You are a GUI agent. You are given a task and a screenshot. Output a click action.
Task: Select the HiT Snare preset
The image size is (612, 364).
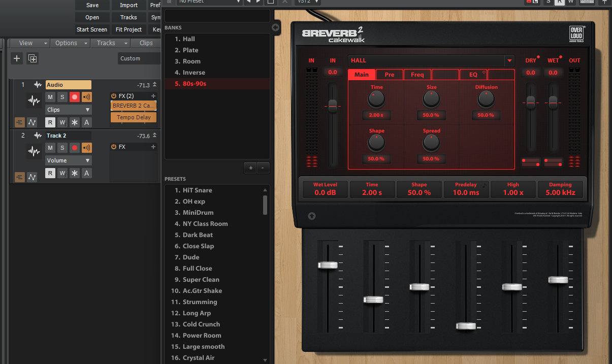tap(214, 190)
